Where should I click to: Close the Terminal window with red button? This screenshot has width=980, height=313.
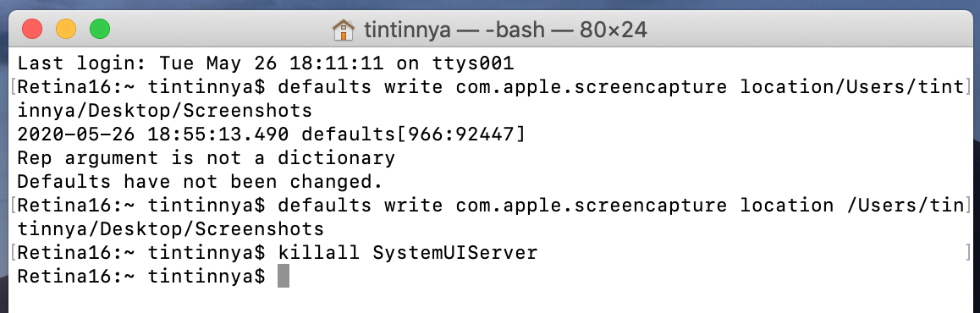point(32,30)
